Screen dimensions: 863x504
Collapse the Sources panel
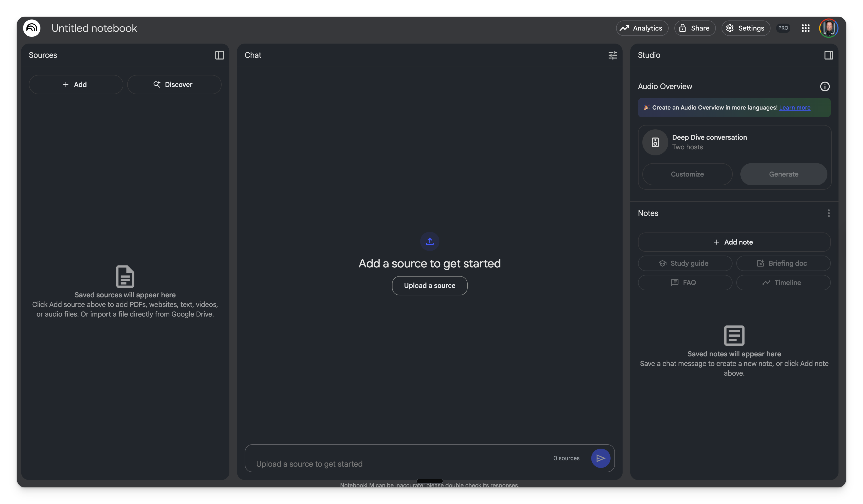tap(219, 55)
